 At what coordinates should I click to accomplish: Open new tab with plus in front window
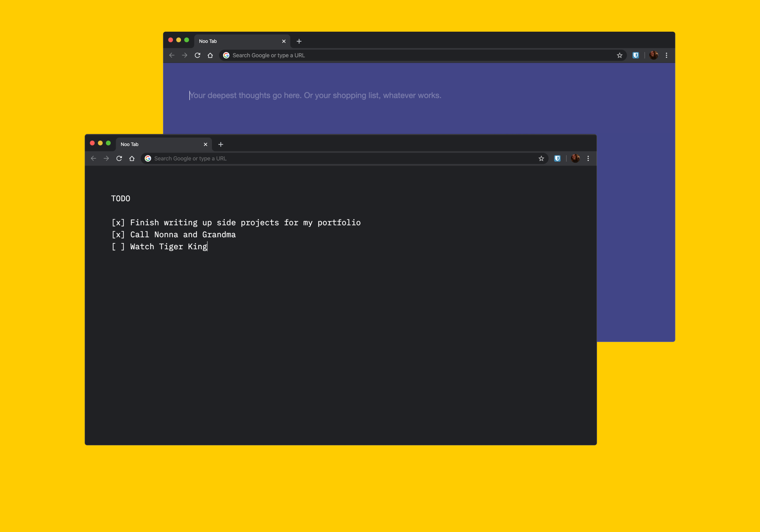pyautogui.click(x=221, y=144)
